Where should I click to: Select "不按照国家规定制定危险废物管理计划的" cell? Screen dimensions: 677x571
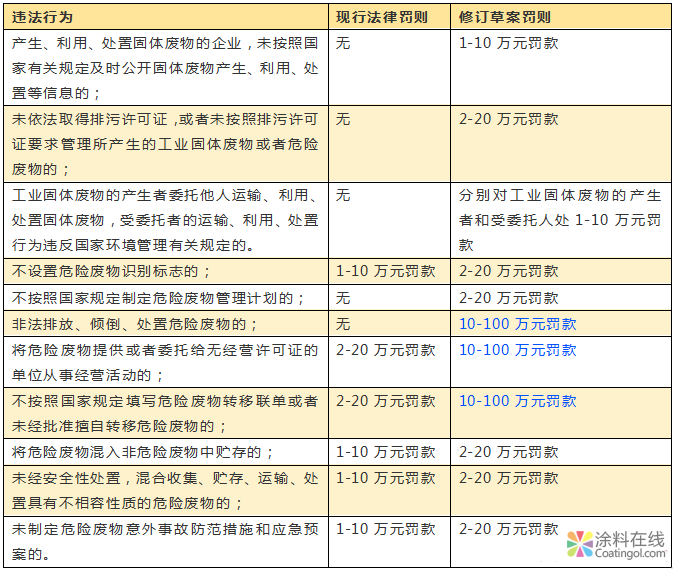point(158,298)
